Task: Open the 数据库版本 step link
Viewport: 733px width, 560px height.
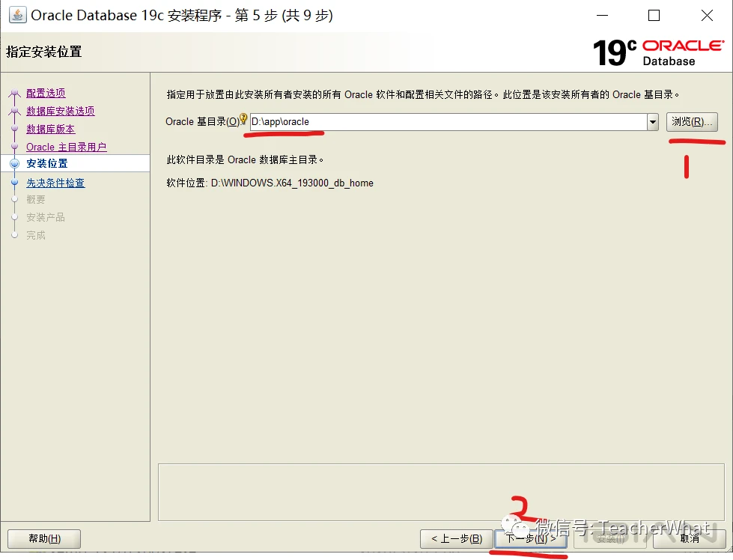Action: click(50, 129)
